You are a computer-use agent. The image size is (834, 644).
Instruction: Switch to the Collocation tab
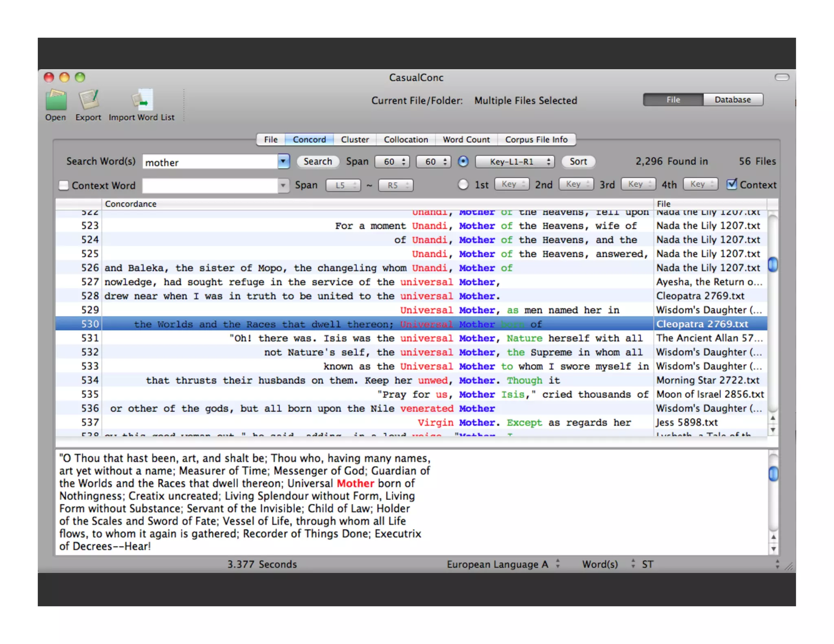pos(406,140)
